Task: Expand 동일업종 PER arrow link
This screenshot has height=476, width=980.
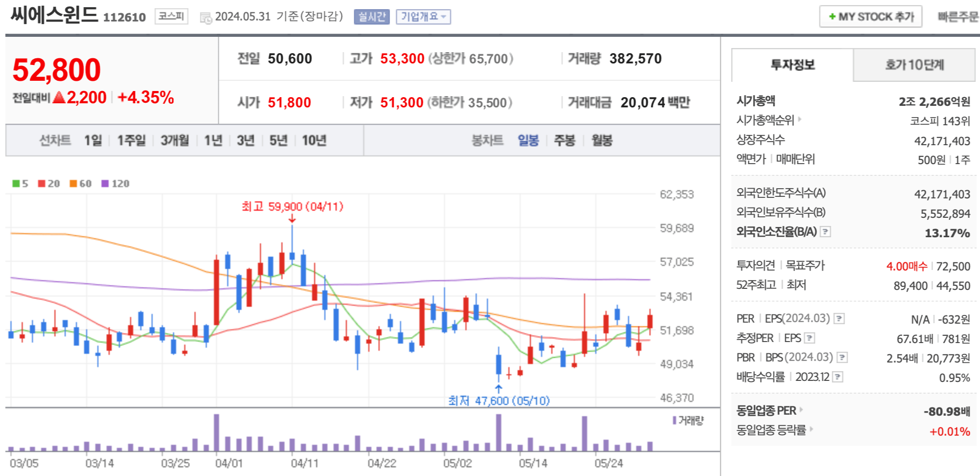Action: [801, 410]
